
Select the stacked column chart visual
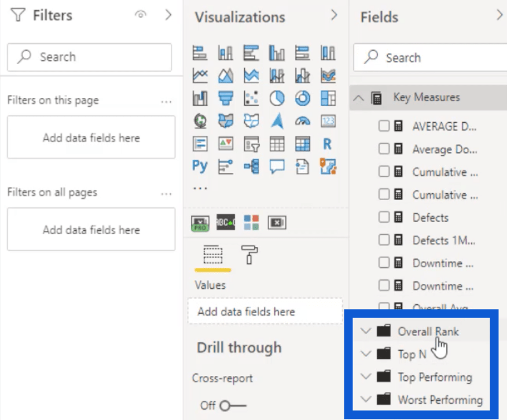(225, 53)
